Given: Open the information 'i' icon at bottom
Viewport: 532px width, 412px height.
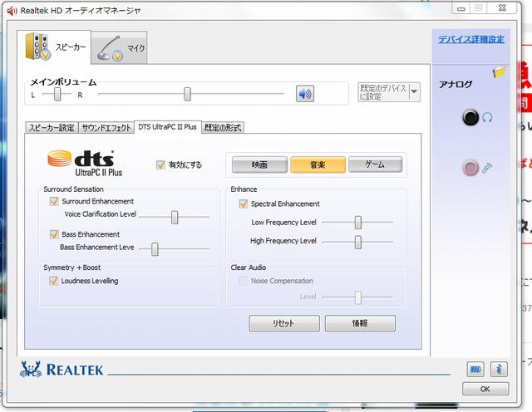Looking at the screenshot, I should point(499,370).
